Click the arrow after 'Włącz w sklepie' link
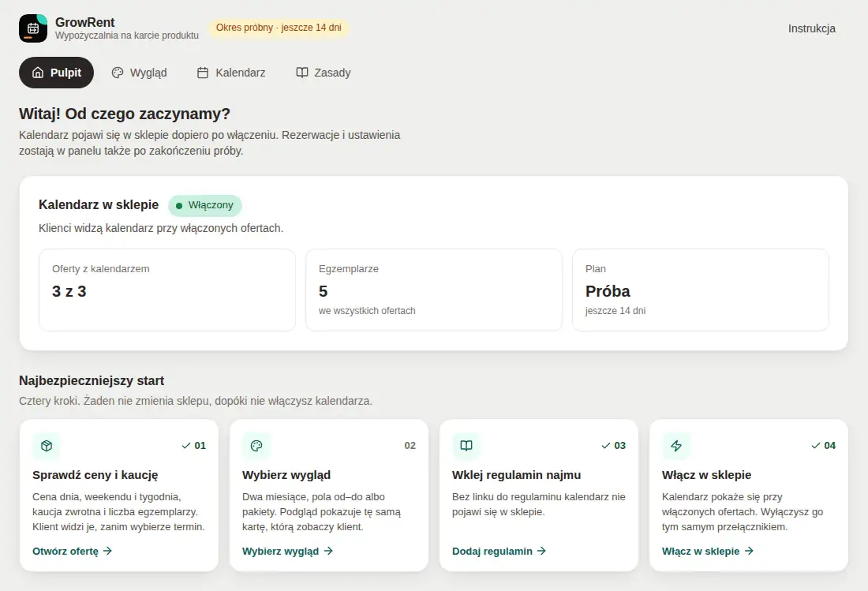Screen dimensions: 868x591 coord(749,552)
